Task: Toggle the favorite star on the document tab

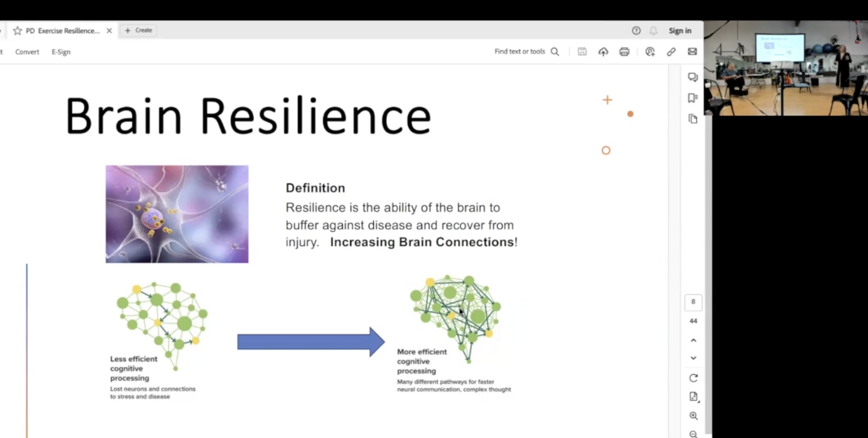Action: 17,31
